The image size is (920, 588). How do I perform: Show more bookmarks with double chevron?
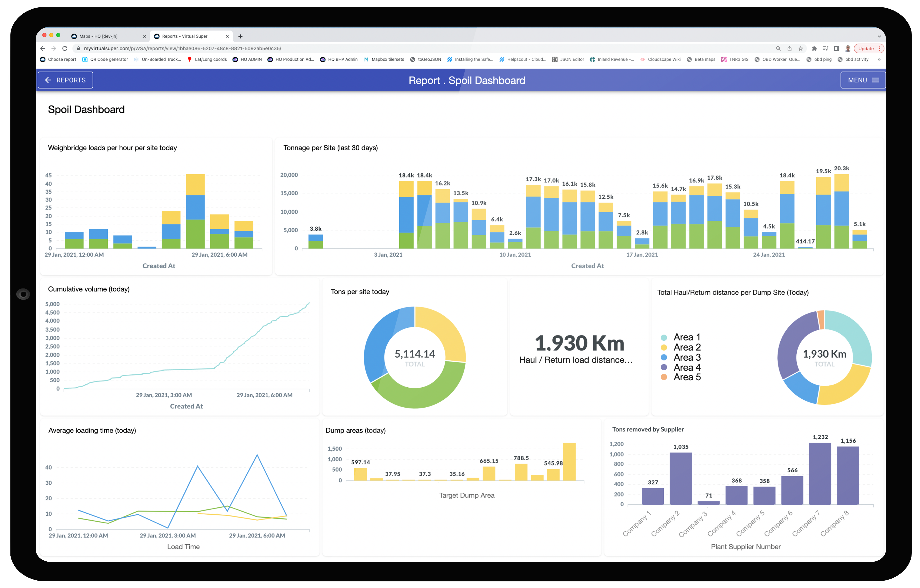[879, 60]
